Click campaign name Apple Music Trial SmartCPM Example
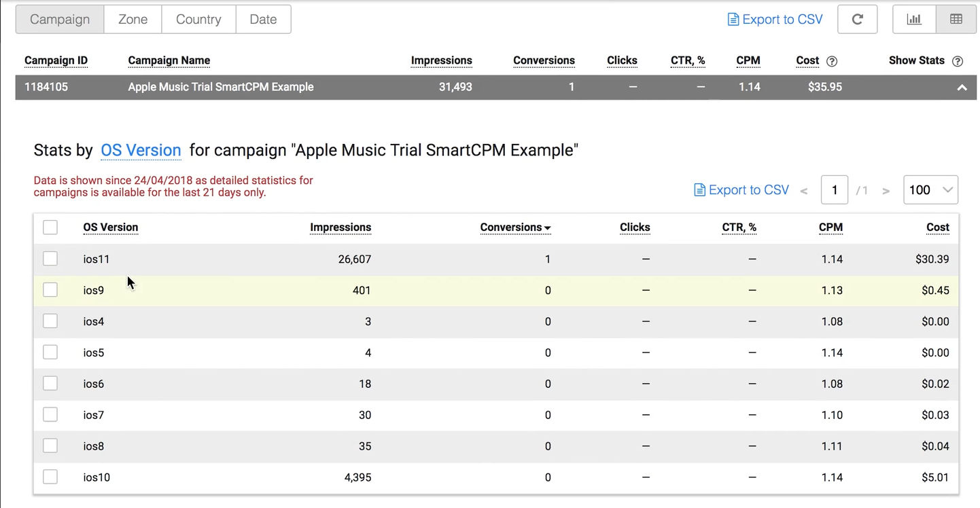The image size is (980, 508). pos(221,87)
